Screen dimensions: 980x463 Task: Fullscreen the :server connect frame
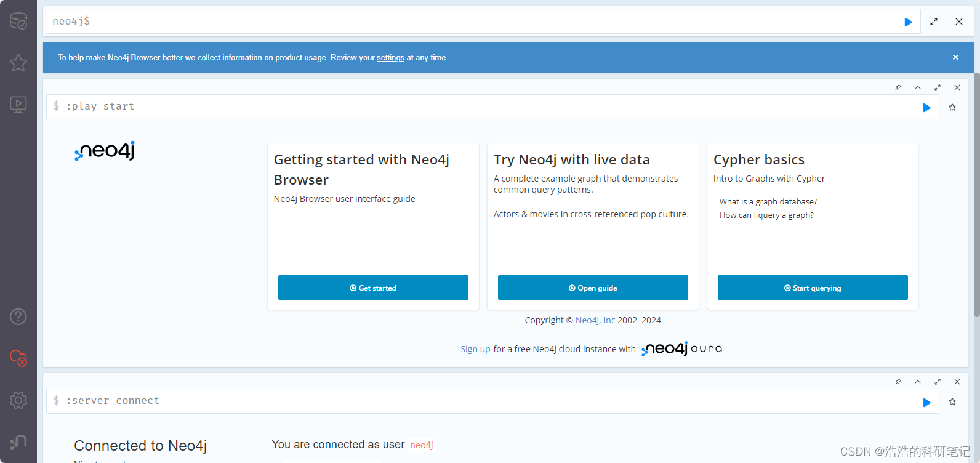pos(938,382)
